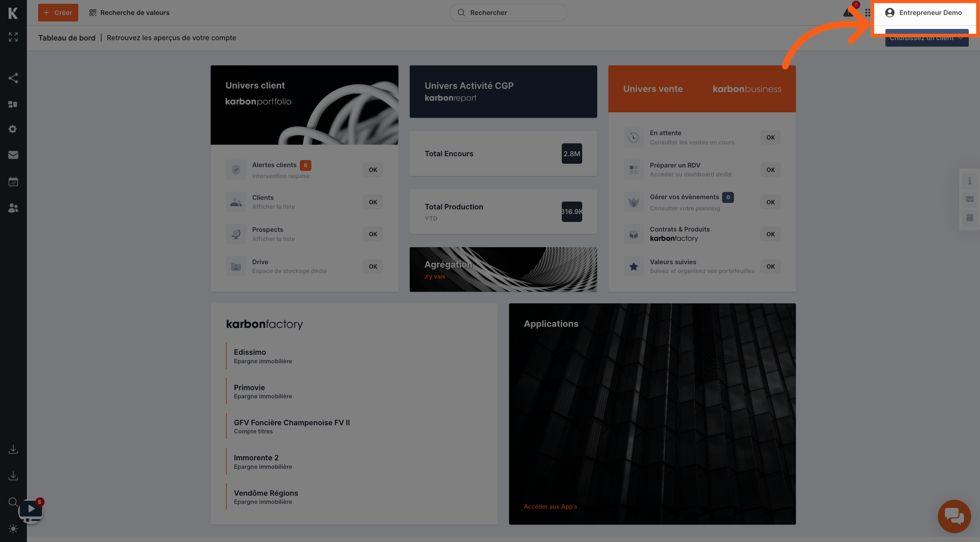Toggle the light mode sun icon
Viewport: 980px width, 542px height.
(x=13, y=529)
